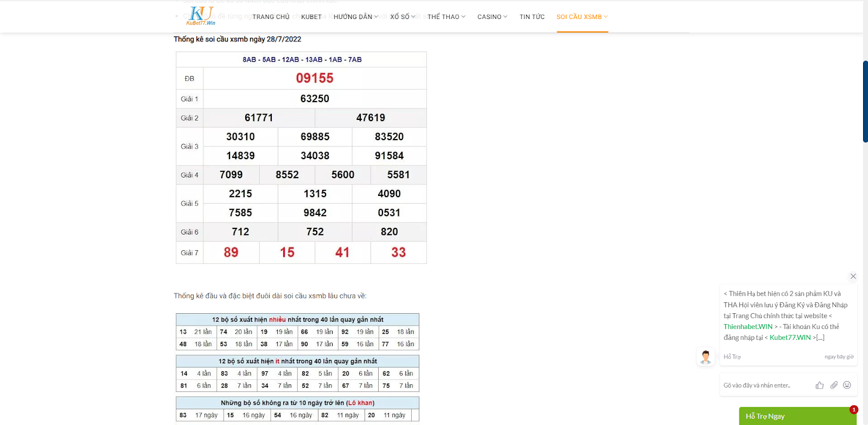Click the KuBet77.Win logo

201,16
